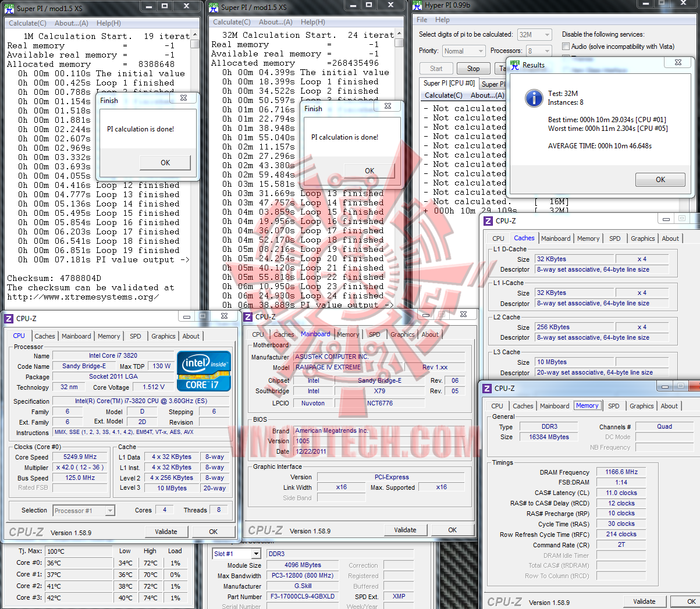Open the Processor #1 selection dropdown

110,511
